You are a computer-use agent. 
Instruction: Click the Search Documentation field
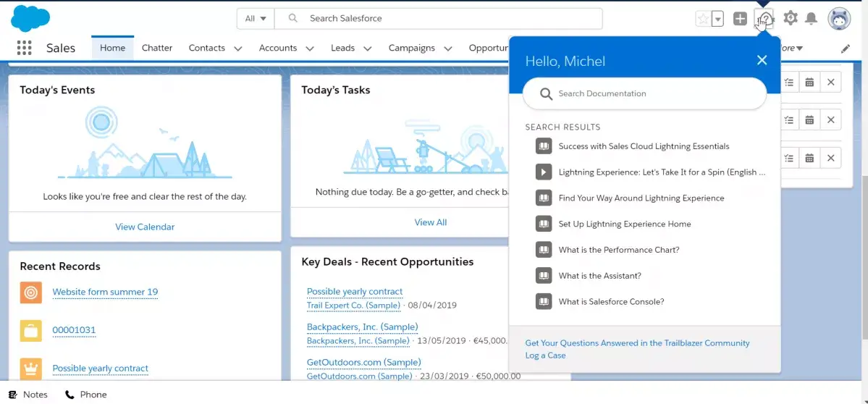point(644,93)
